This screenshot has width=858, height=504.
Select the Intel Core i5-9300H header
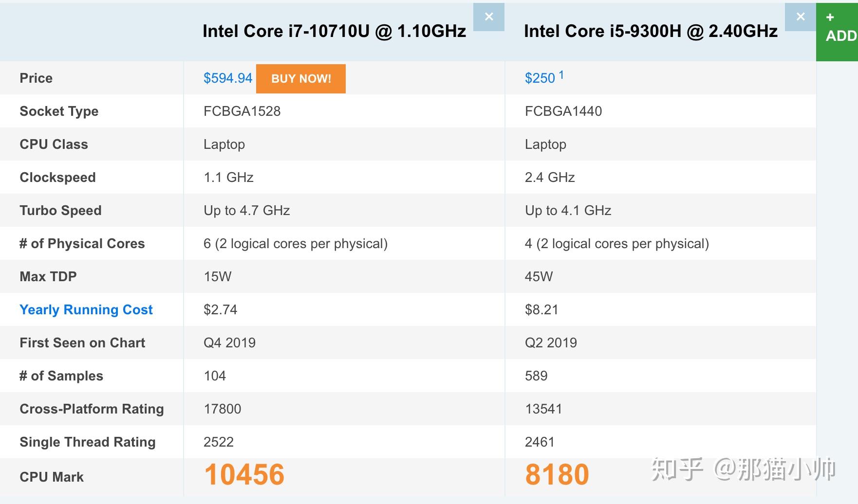pyautogui.click(x=650, y=31)
